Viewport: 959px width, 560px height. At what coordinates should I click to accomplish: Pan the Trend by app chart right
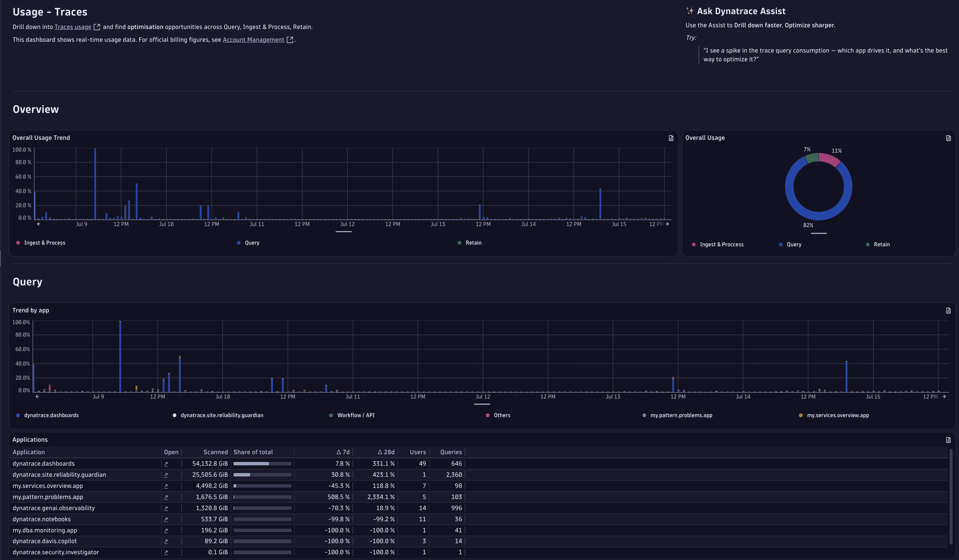point(945,396)
